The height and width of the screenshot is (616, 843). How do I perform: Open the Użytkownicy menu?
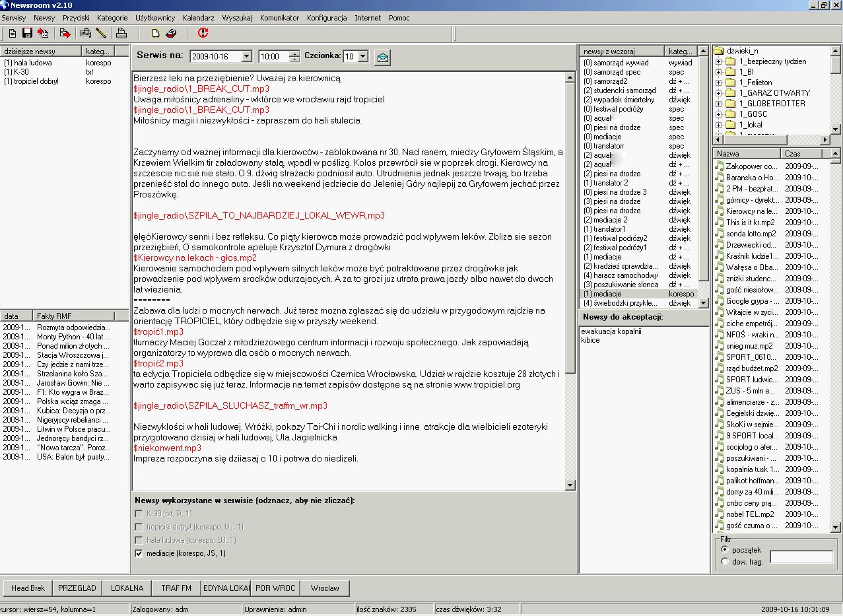155,18
